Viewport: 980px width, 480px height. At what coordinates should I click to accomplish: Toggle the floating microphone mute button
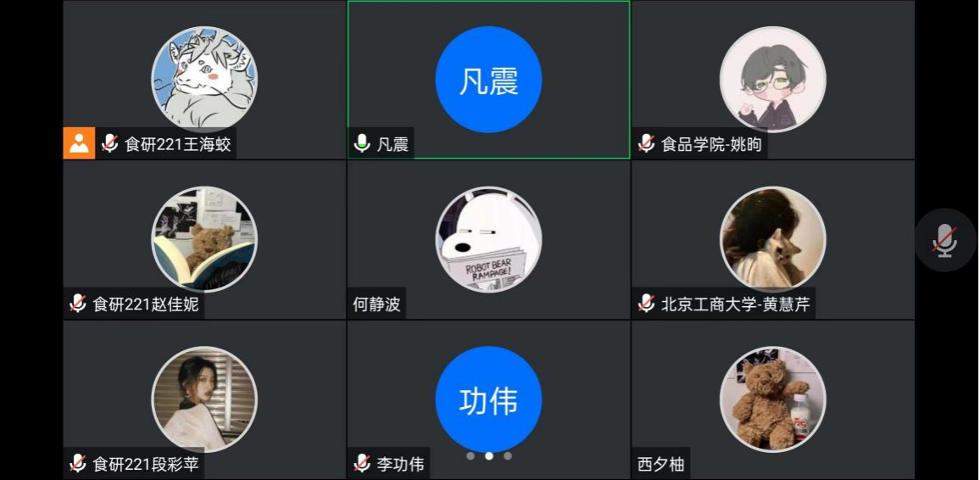(x=945, y=240)
